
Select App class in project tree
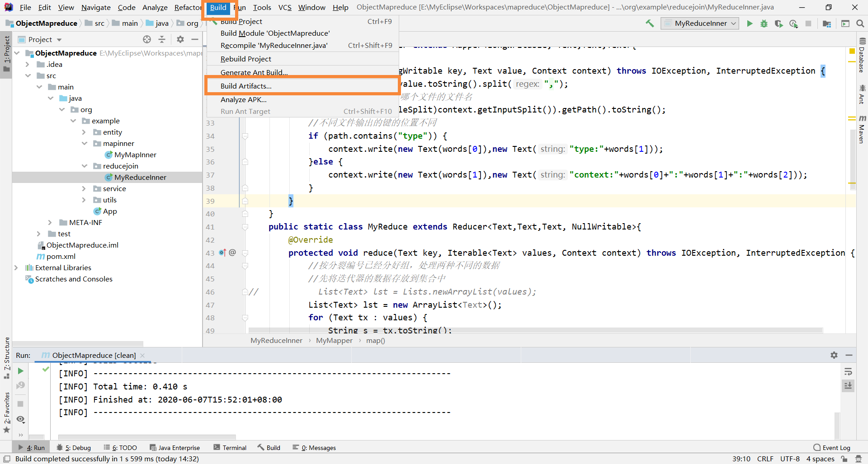(x=110, y=211)
